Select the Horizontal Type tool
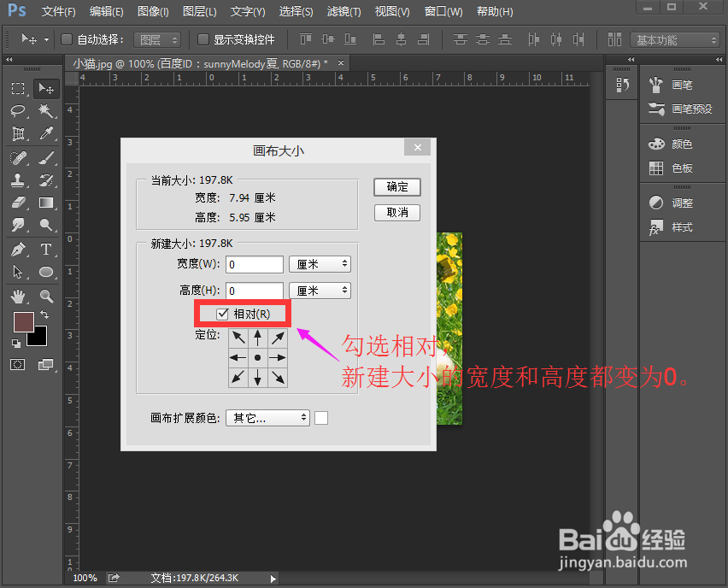Image resolution: width=728 pixels, height=588 pixels. click(x=46, y=250)
